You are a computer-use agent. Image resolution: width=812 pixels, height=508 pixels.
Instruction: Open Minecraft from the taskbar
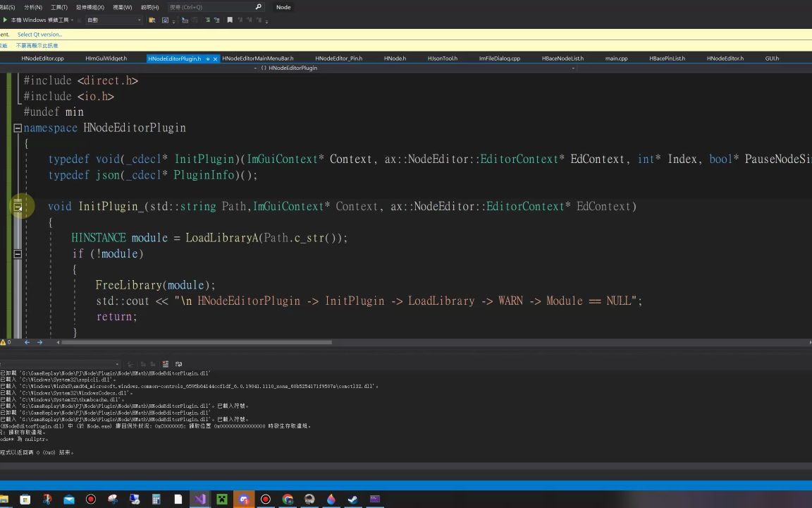221,500
